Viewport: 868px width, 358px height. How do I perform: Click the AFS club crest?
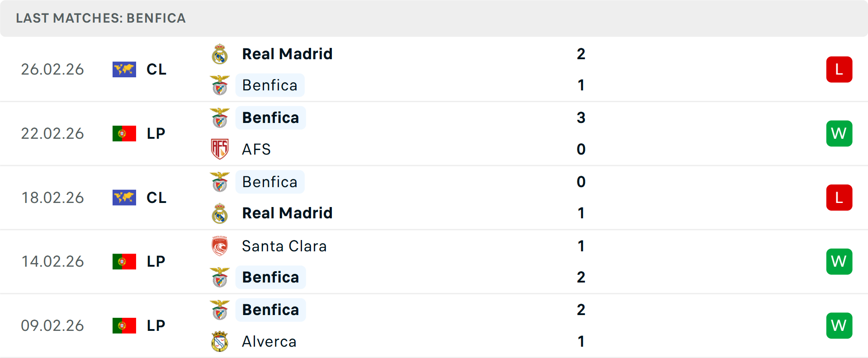(220, 149)
